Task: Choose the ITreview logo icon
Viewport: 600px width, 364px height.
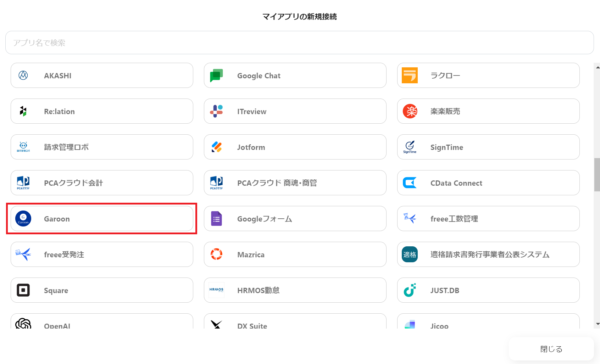Action: tap(216, 111)
